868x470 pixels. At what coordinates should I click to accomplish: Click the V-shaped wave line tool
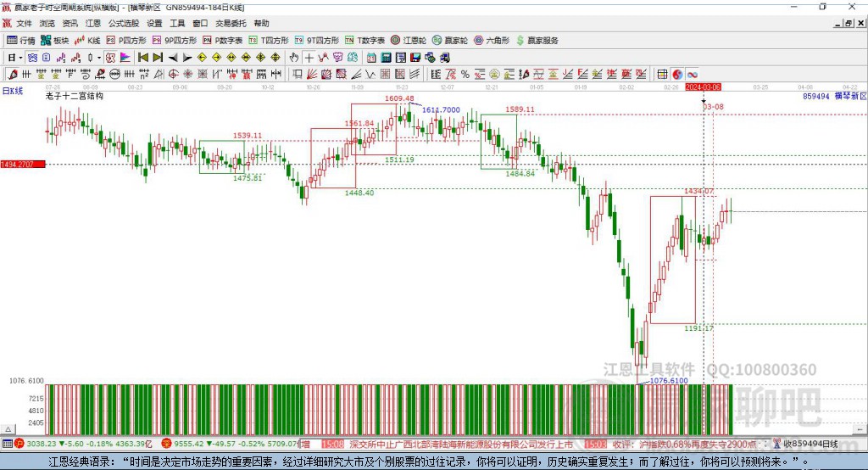click(x=370, y=75)
